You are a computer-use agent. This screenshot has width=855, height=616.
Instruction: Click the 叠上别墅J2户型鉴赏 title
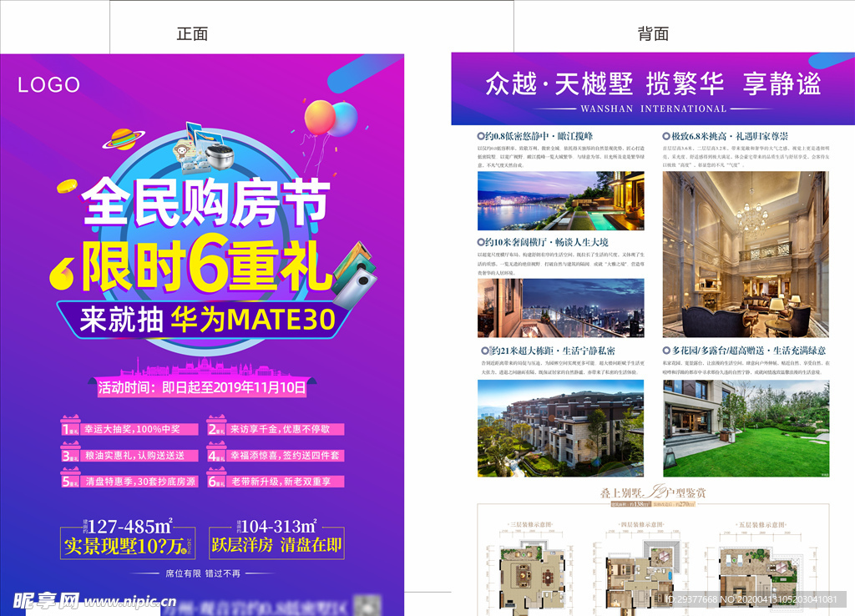click(653, 492)
